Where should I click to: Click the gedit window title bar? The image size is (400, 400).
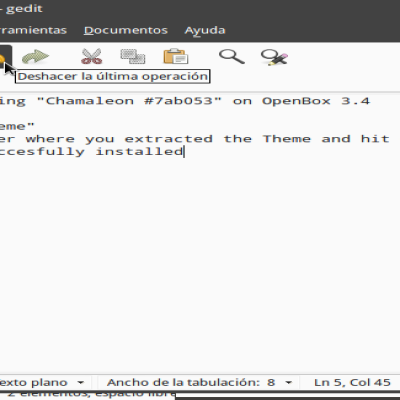(x=200, y=9)
